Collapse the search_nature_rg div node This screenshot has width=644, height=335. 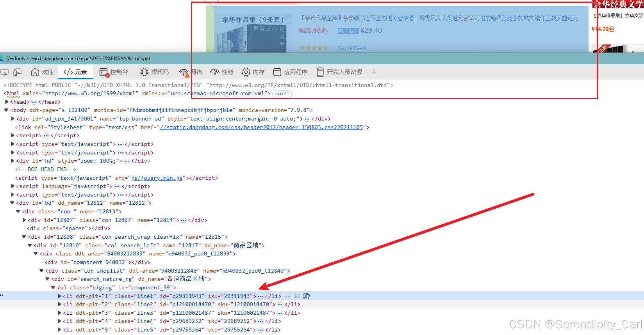47,279
